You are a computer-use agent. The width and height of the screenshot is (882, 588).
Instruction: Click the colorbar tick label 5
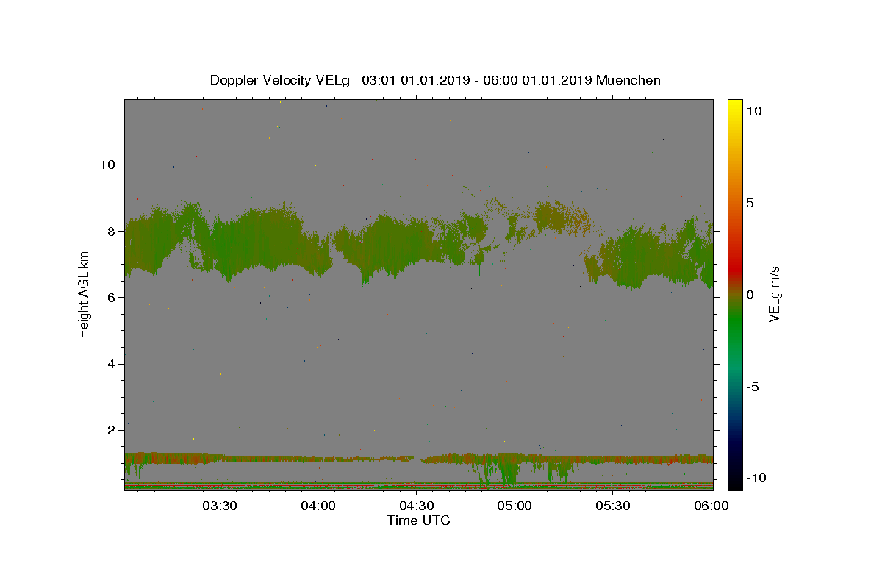[750, 203]
